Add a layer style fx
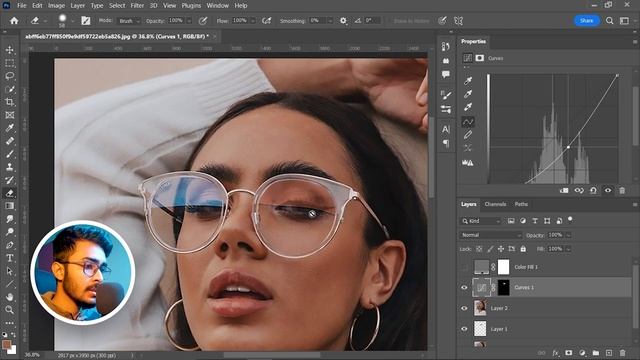Image resolution: width=640 pixels, height=360 pixels. pos(556,353)
